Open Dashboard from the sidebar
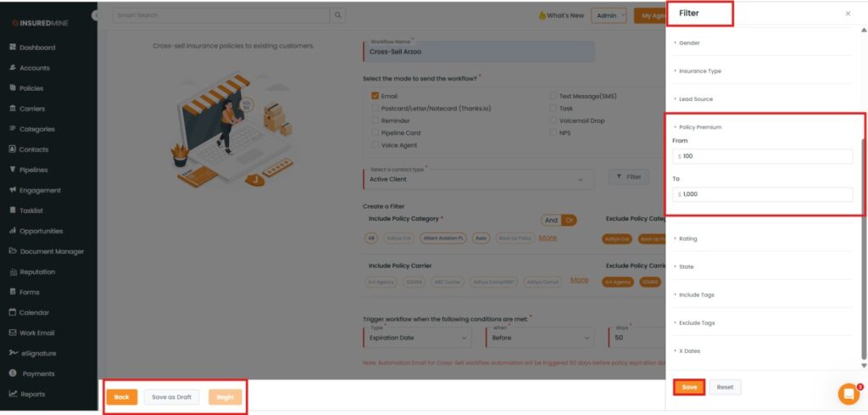Screen dimensions: 868x415 pos(36,48)
